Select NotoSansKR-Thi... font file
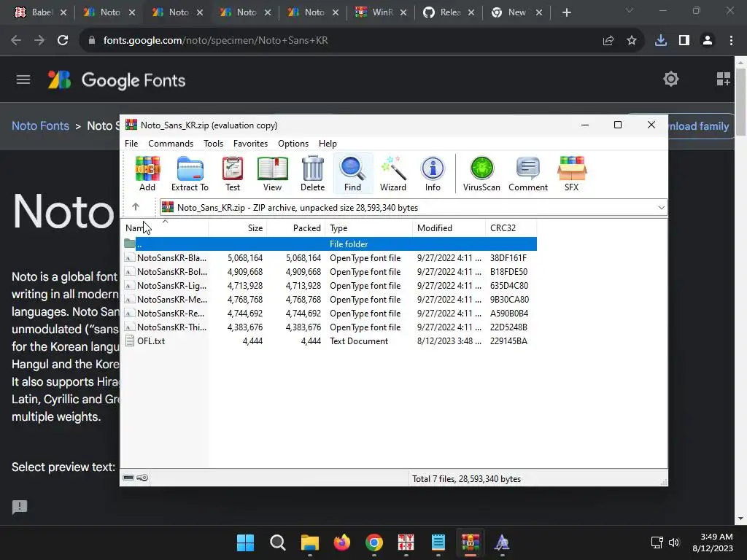This screenshot has width=747, height=560. click(330, 327)
